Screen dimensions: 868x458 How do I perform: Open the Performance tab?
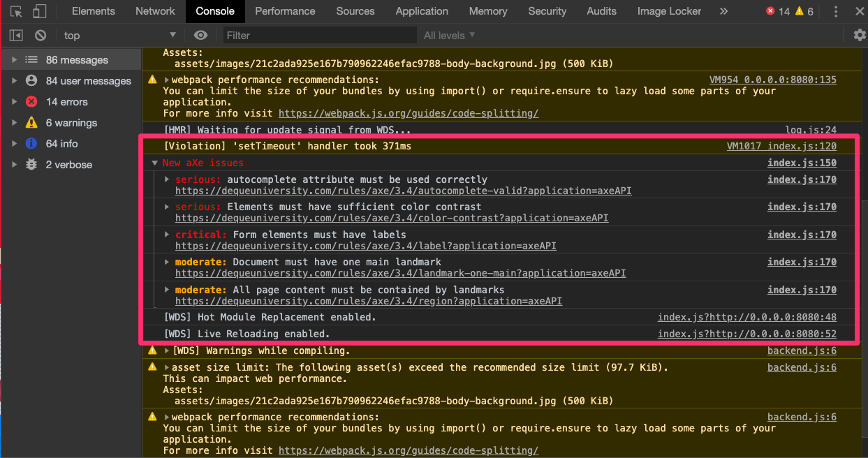click(x=285, y=11)
